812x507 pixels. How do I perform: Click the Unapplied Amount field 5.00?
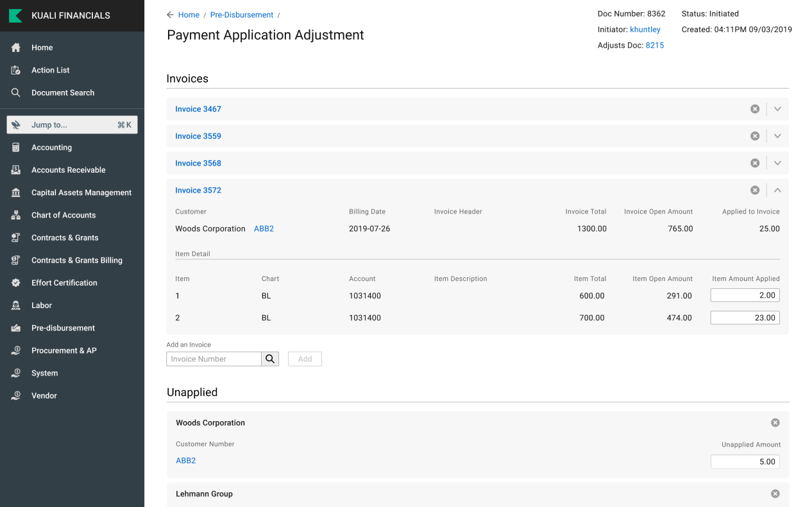(745, 461)
